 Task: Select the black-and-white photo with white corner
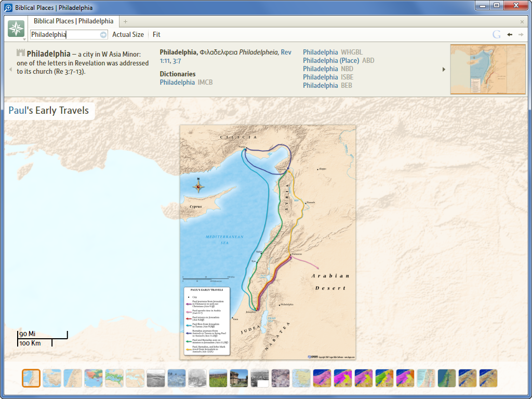click(x=260, y=378)
